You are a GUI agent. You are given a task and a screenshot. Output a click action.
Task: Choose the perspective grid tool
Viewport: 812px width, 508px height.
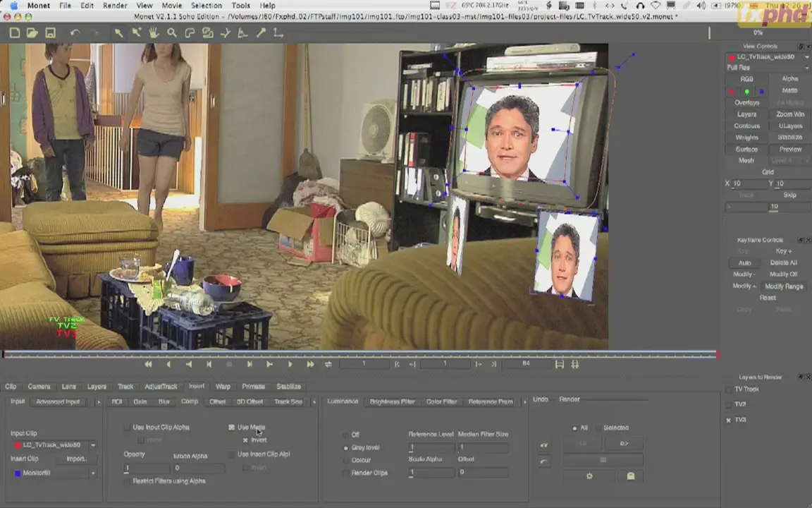point(243,33)
